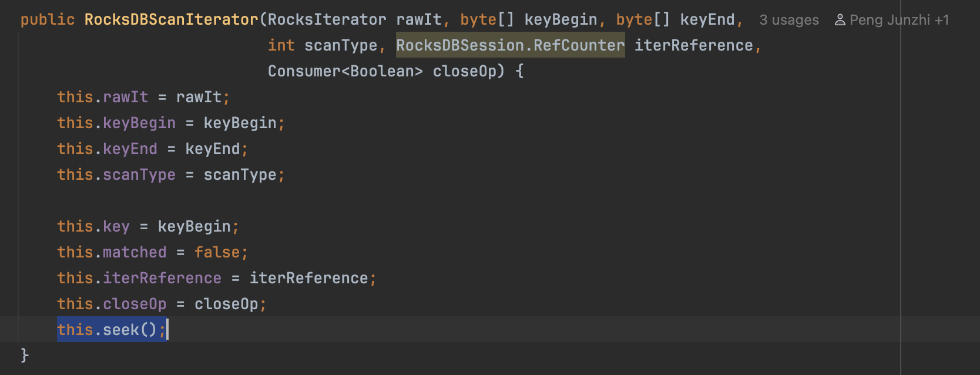The width and height of the screenshot is (980, 375).
Task: Click the this.matched field assignment
Action: (x=135, y=252)
